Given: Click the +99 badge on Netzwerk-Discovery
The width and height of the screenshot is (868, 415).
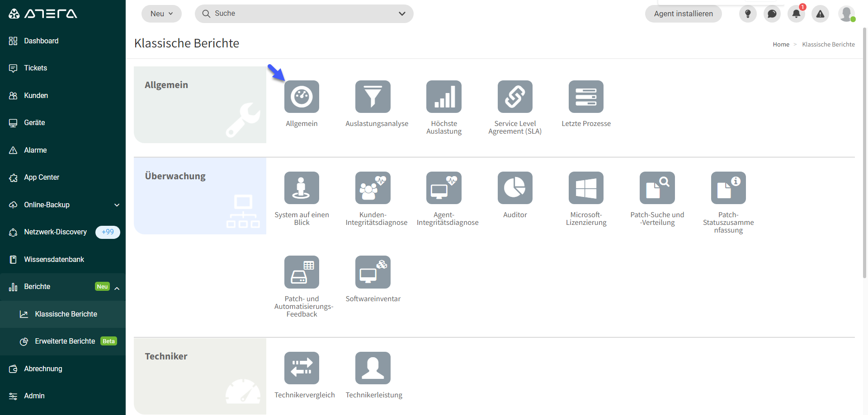Looking at the screenshot, I should click(x=108, y=232).
